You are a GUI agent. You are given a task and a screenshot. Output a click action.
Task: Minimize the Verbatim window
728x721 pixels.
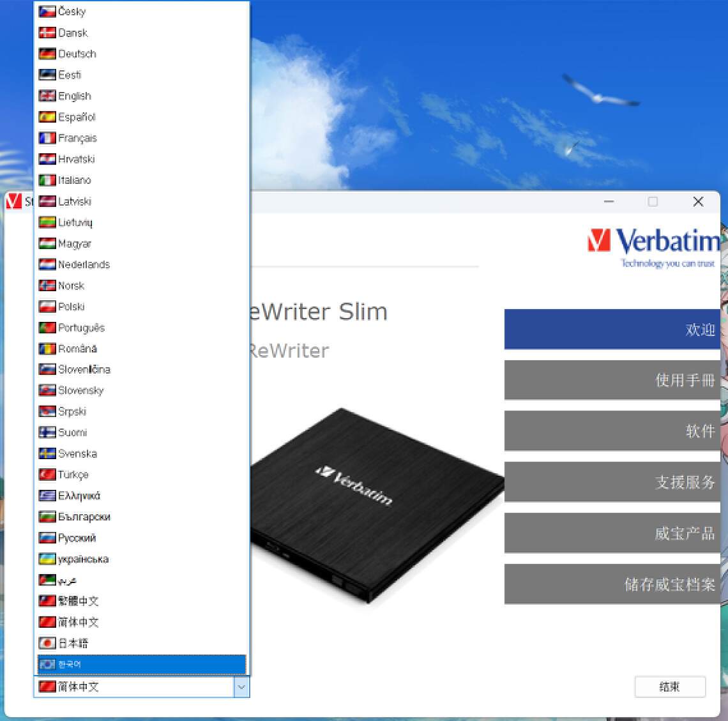609,202
